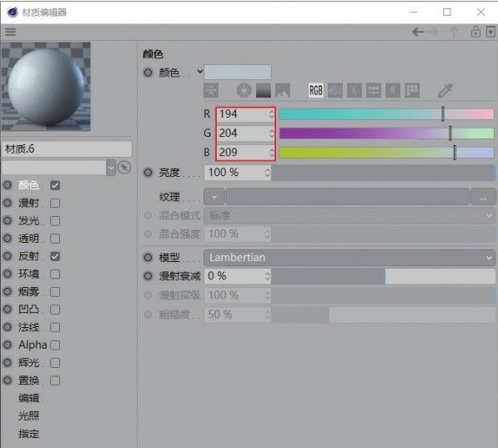Screen dimensions: 498x448
Task: Select the 发光 channel in list
Action: (x=28, y=220)
